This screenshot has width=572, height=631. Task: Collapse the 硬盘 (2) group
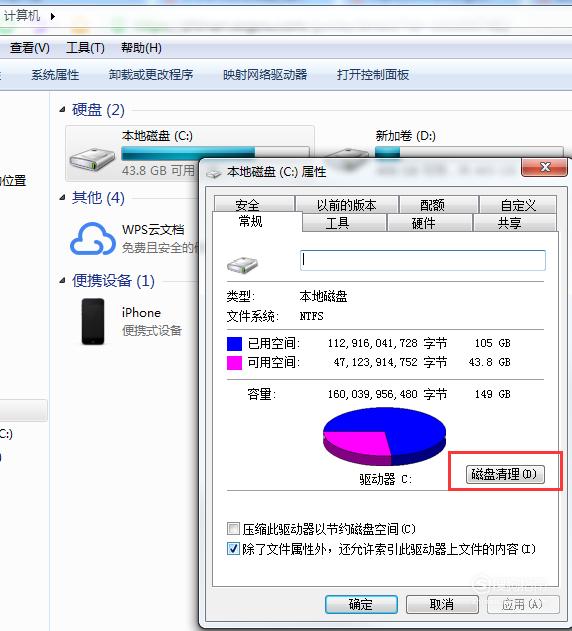click(62, 109)
